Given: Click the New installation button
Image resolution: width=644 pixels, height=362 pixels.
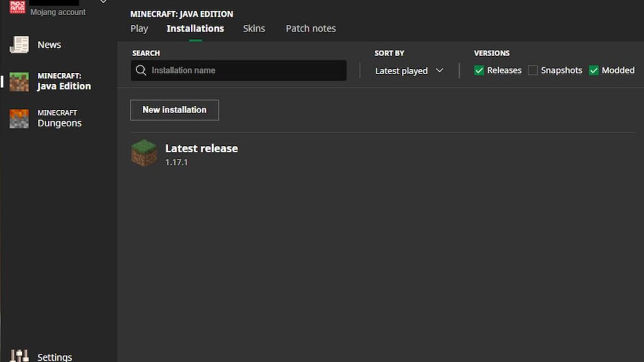Looking at the screenshot, I should pos(174,110).
